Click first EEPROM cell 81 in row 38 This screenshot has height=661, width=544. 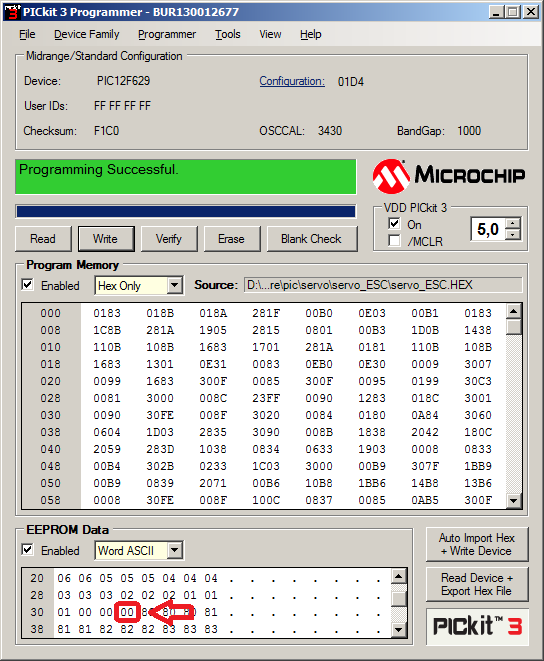click(64, 629)
